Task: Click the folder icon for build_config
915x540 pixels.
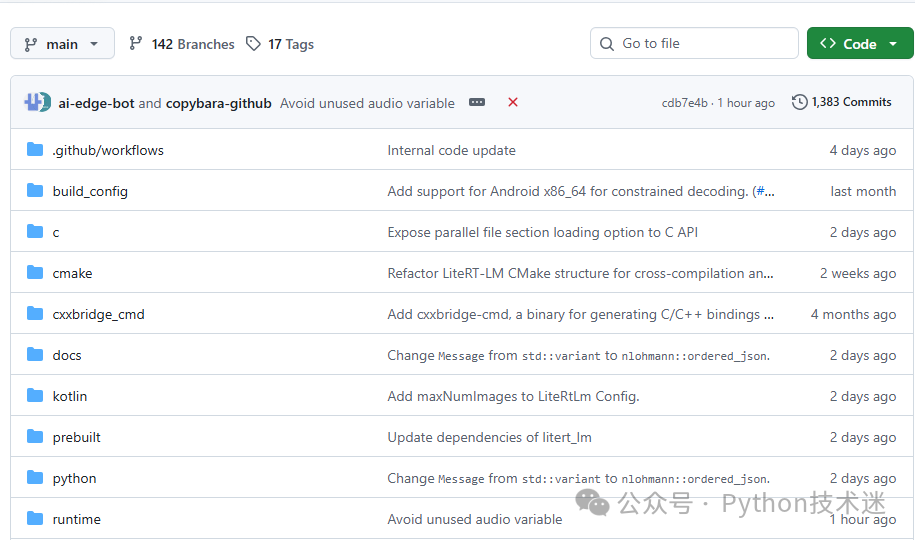Action: click(35, 191)
